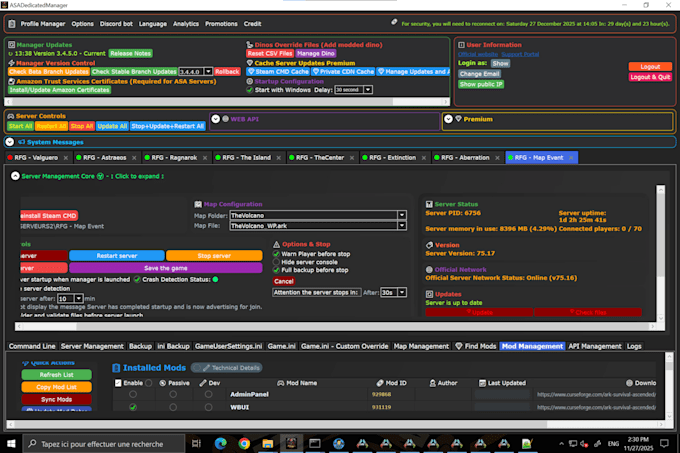Open Microsoft Edge from the taskbar
This screenshot has width=680, height=453.
pos(221,443)
